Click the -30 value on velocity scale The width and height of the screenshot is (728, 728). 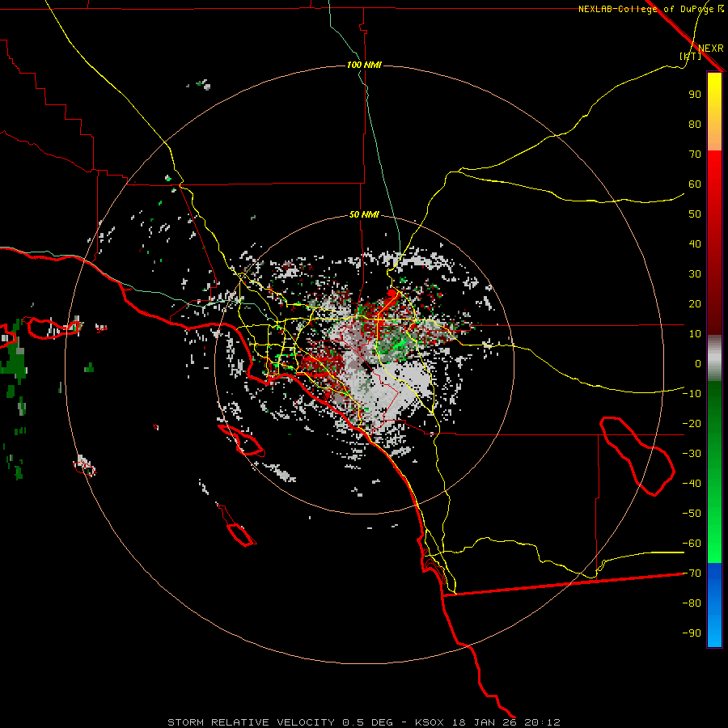tap(692, 454)
